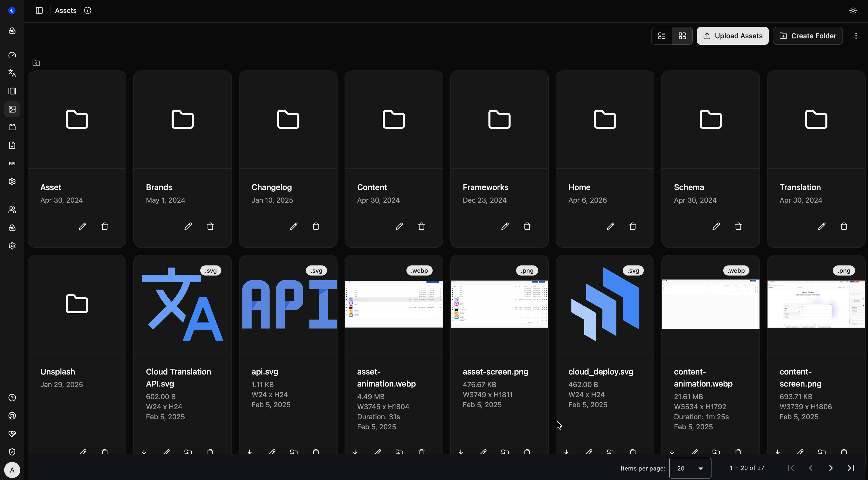Open the shield check sidebar icon
868x480 pixels.
(12, 452)
